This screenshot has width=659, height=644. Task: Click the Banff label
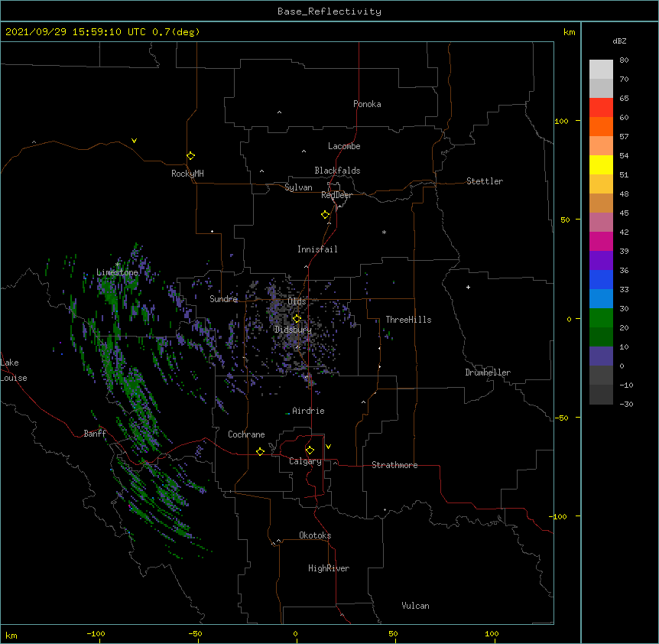point(95,434)
